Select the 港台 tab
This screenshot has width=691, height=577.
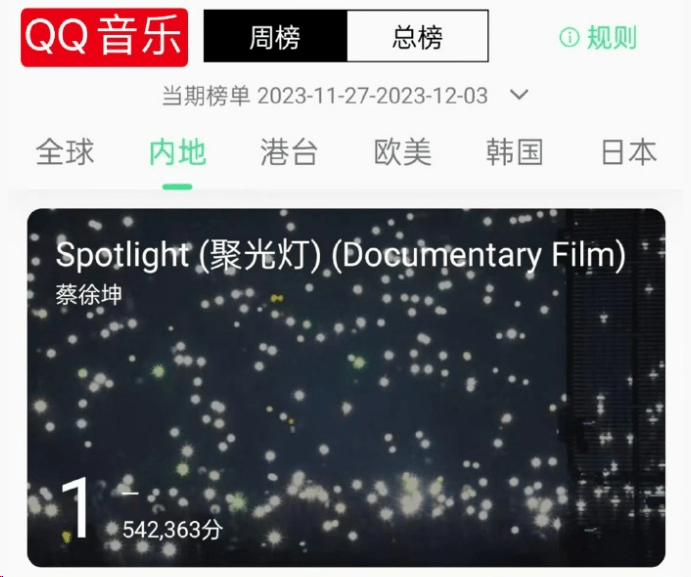click(x=289, y=152)
